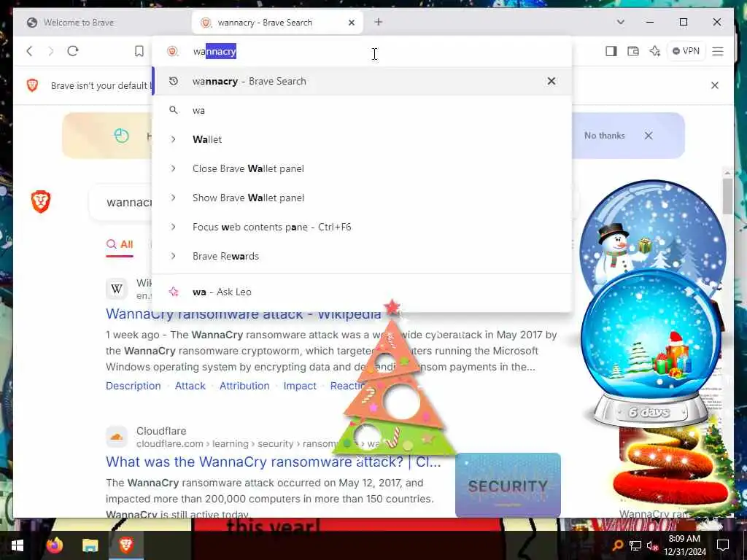Image resolution: width=747 pixels, height=560 pixels.
Task: Open the Windows Start menu
Action: point(18,545)
